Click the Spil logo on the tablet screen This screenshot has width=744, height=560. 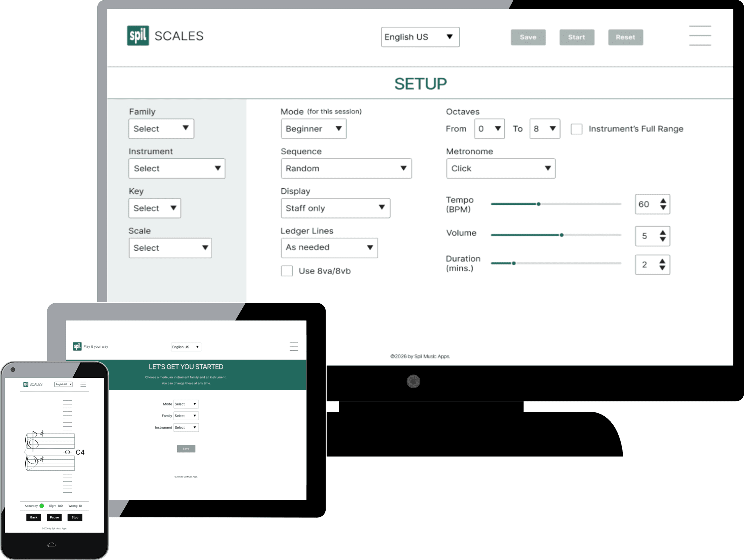[x=77, y=346]
